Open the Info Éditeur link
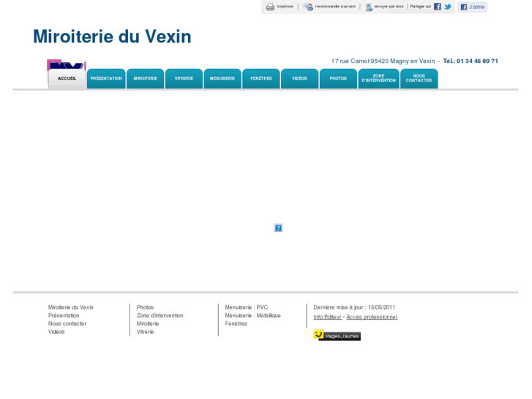 (327, 317)
